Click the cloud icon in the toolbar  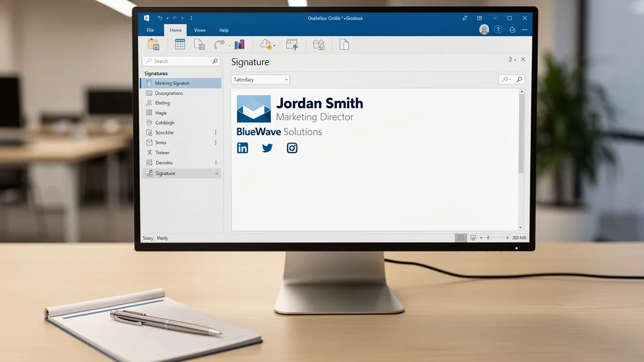click(x=266, y=44)
